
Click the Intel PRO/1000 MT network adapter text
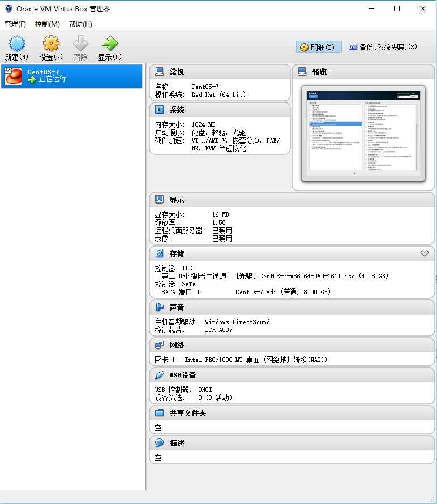coord(256,360)
